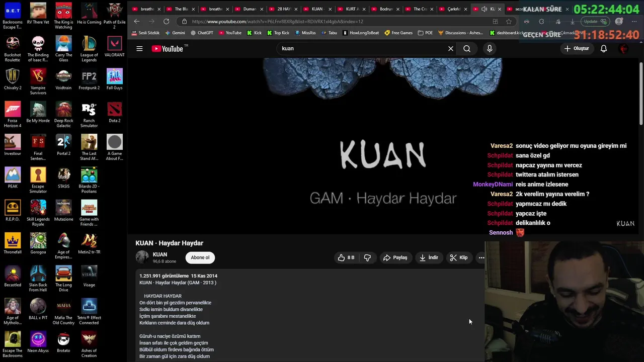The height and width of the screenshot is (362, 644).
Task: Launch R.E.P.O. desktop shortcut
Action: coord(13,211)
